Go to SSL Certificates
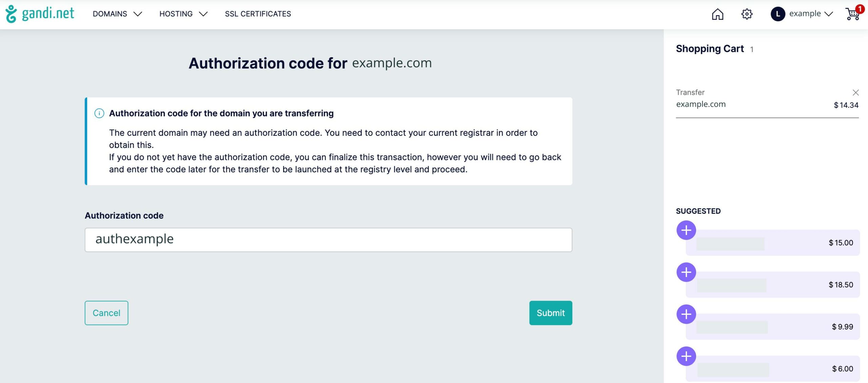Viewport: 868px width, 383px height. pyautogui.click(x=258, y=14)
